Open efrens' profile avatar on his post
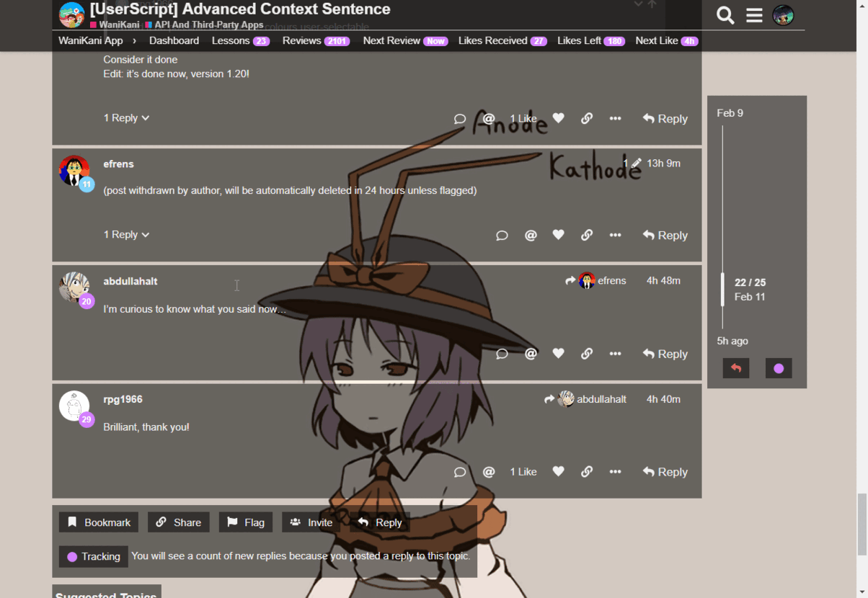The image size is (868, 598). [x=74, y=171]
